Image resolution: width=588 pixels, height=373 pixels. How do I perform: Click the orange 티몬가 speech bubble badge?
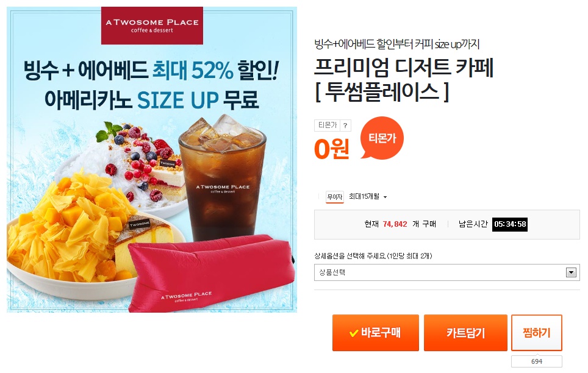tap(382, 138)
